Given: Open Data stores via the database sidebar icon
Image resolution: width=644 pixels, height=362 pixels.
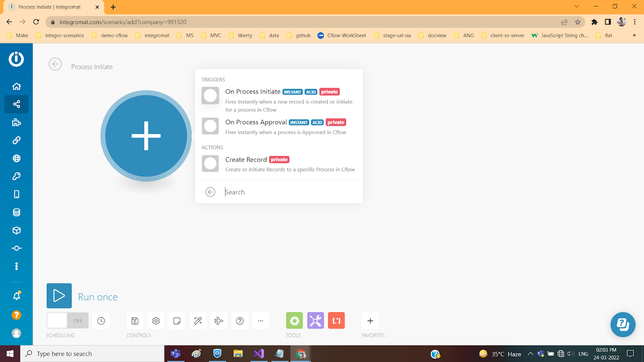Looking at the screenshot, I should (x=17, y=212).
